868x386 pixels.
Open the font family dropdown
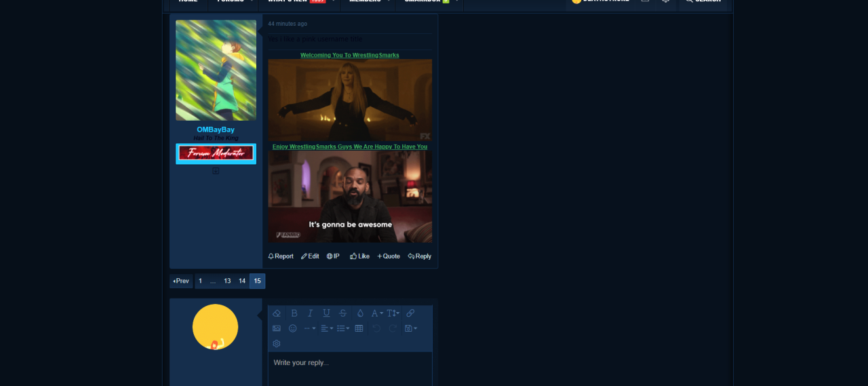(x=377, y=313)
